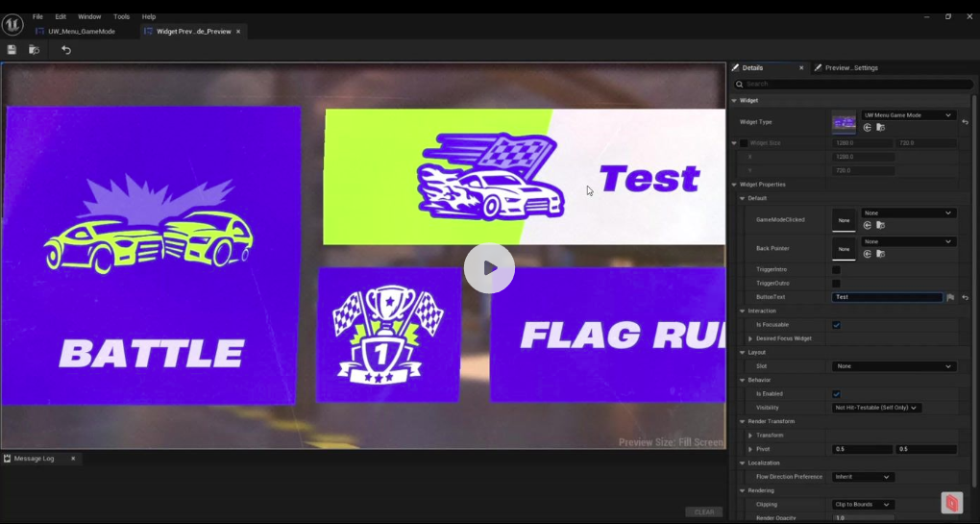Click the Details search field
The width and height of the screenshot is (980, 524).
pos(853,84)
